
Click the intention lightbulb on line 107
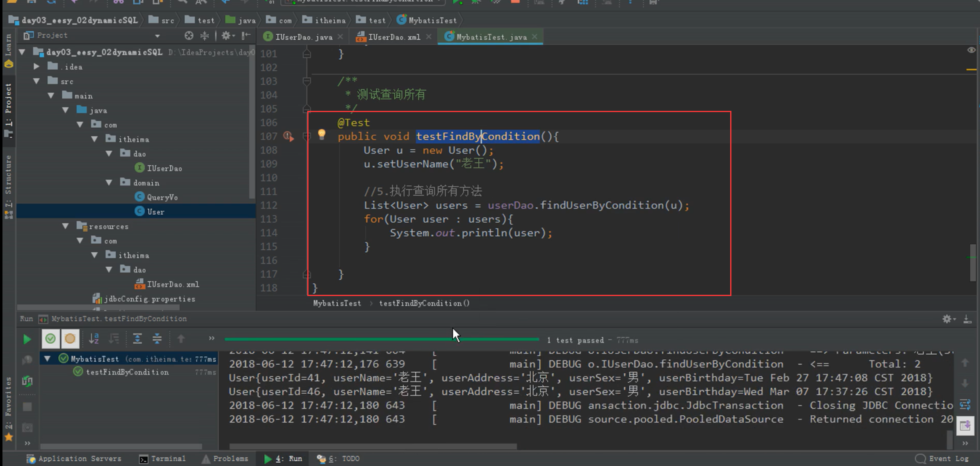pyautogui.click(x=322, y=134)
